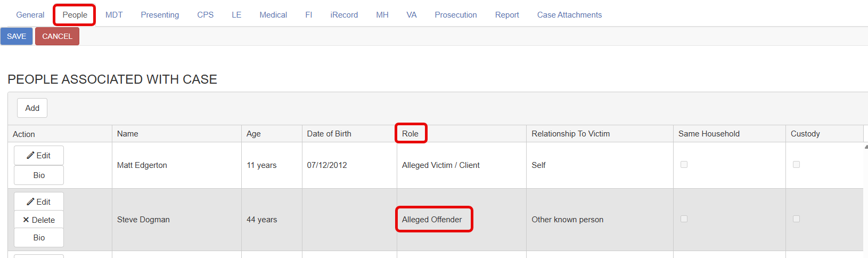
Task: Open the FI tab
Action: [x=309, y=15]
